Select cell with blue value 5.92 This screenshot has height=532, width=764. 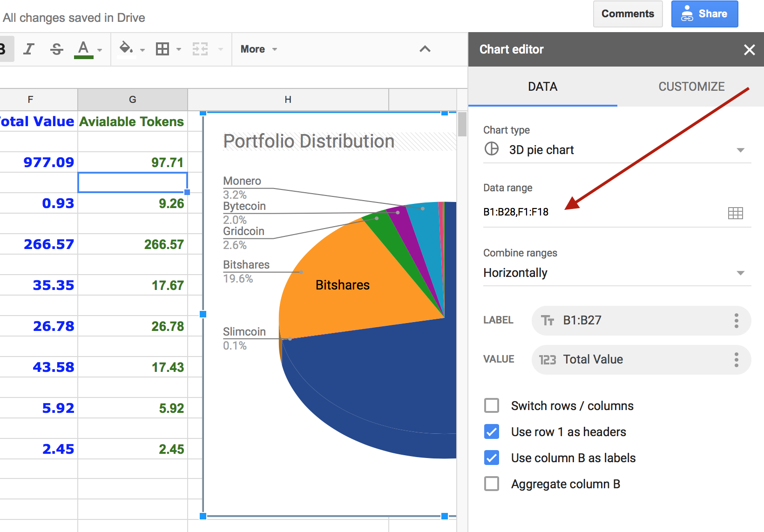(39, 408)
